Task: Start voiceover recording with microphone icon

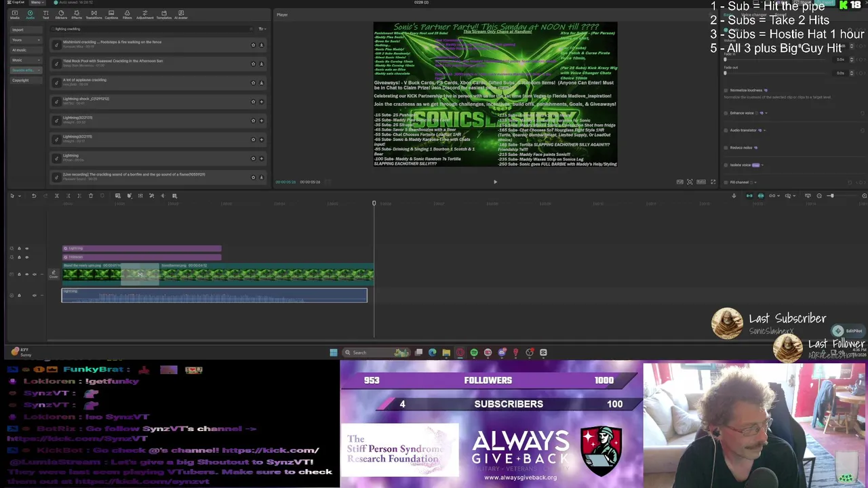Action: [x=734, y=196]
